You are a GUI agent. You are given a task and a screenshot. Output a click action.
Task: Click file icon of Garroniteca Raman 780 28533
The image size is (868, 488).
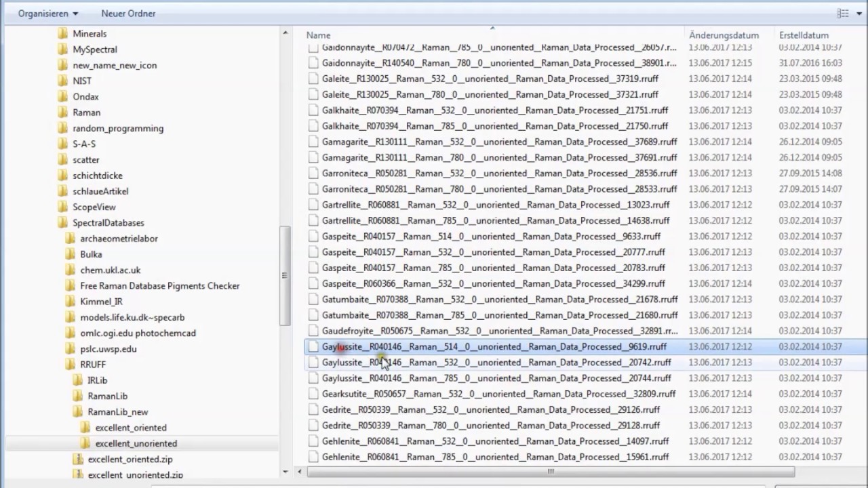point(313,189)
